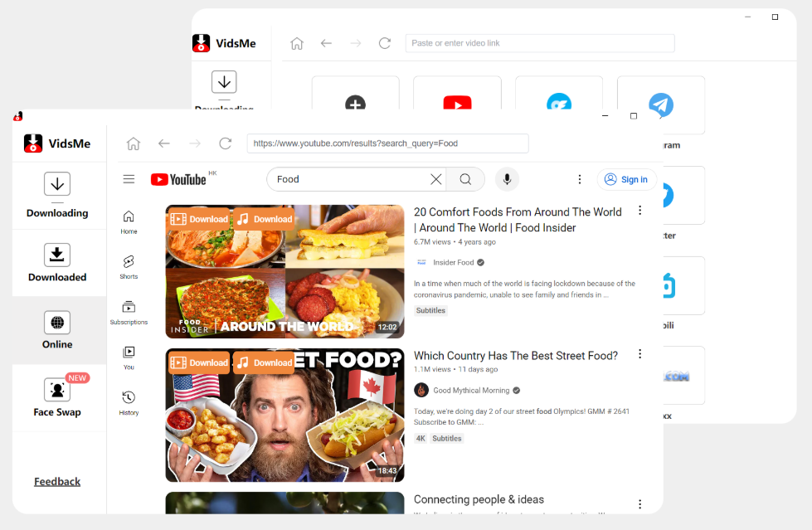812x530 pixels.
Task: Click title Which Country Has The Best Street Food?
Action: pyautogui.click(x=516, y=355)
